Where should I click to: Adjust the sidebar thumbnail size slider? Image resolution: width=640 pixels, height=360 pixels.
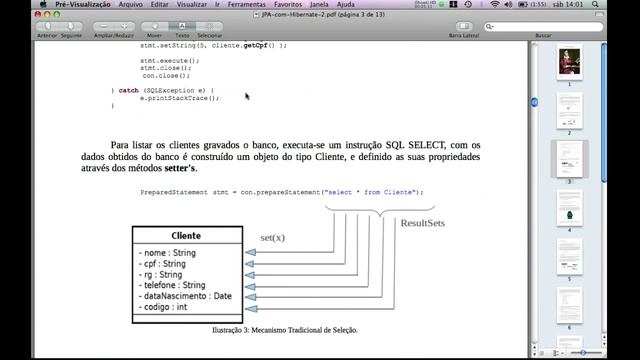584,353
